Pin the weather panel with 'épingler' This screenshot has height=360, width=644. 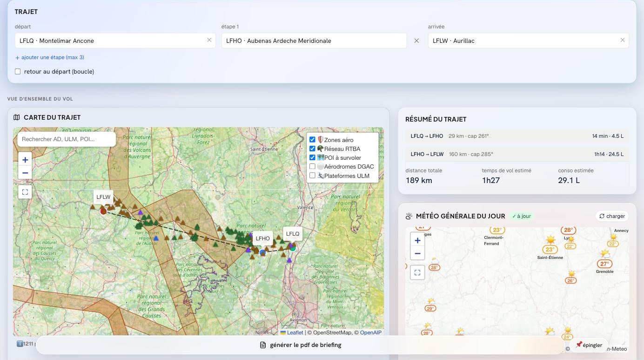click(589, 345)
